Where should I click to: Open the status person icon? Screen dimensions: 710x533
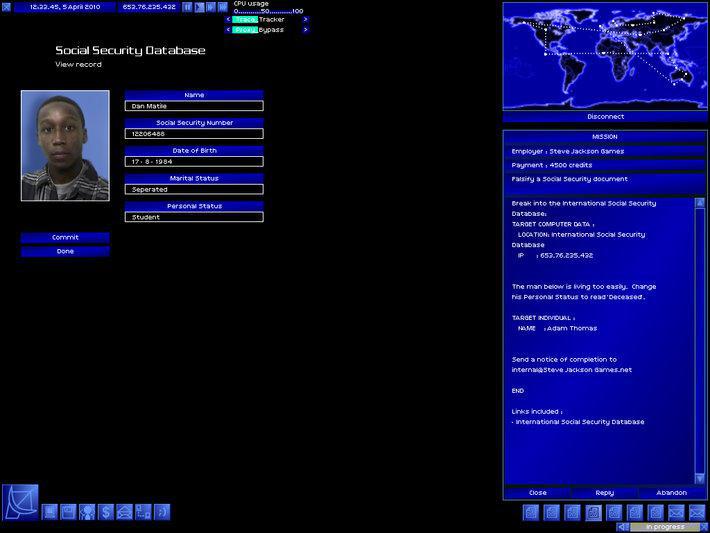pos(87,512)
